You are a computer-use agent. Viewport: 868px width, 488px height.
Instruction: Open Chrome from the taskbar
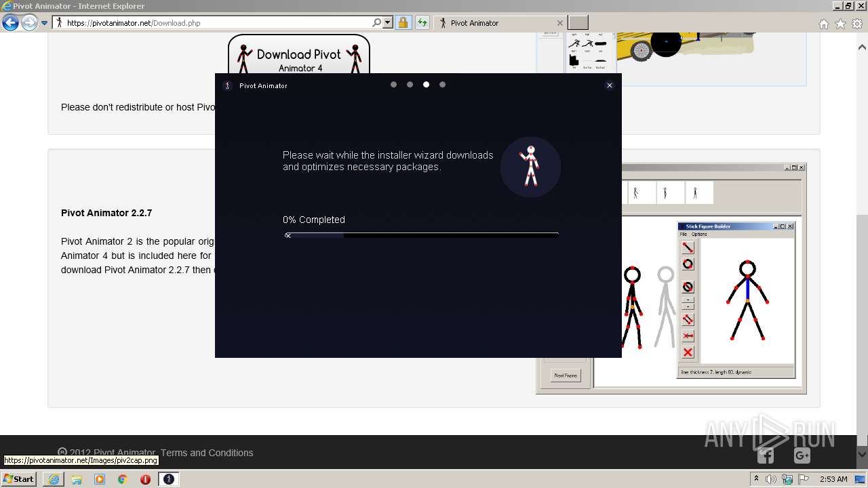(x=123, y=479)
